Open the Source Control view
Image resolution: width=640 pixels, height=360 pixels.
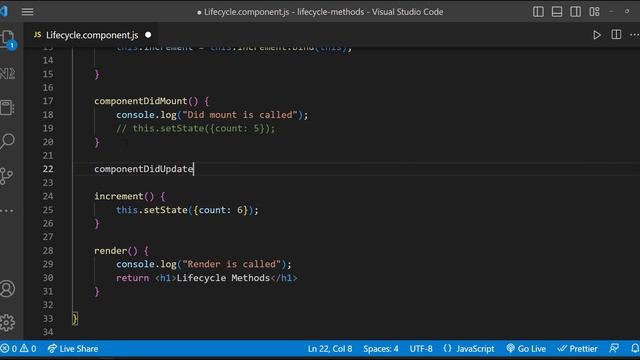(x=7, y=176)
